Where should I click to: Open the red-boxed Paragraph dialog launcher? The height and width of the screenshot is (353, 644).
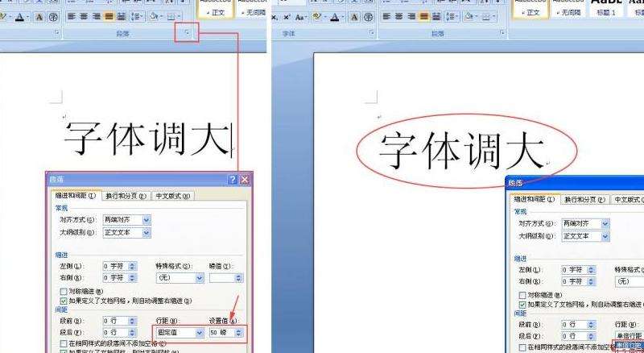click(x=187, y=33)
